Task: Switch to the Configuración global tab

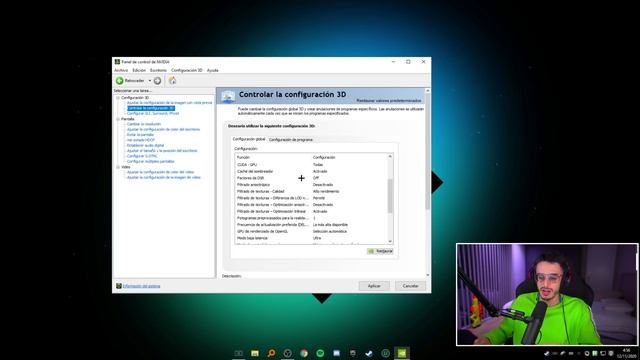Action: (x=249, y=139)
